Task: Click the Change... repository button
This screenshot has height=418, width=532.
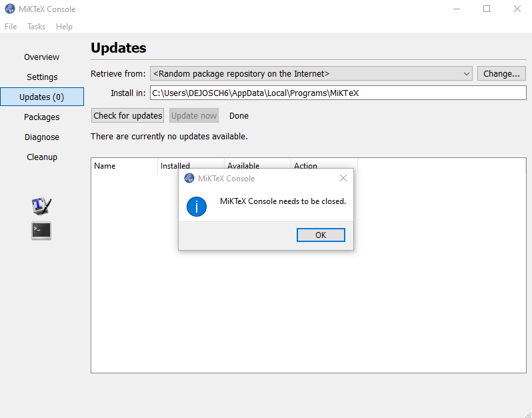Action: pos(501,73)
